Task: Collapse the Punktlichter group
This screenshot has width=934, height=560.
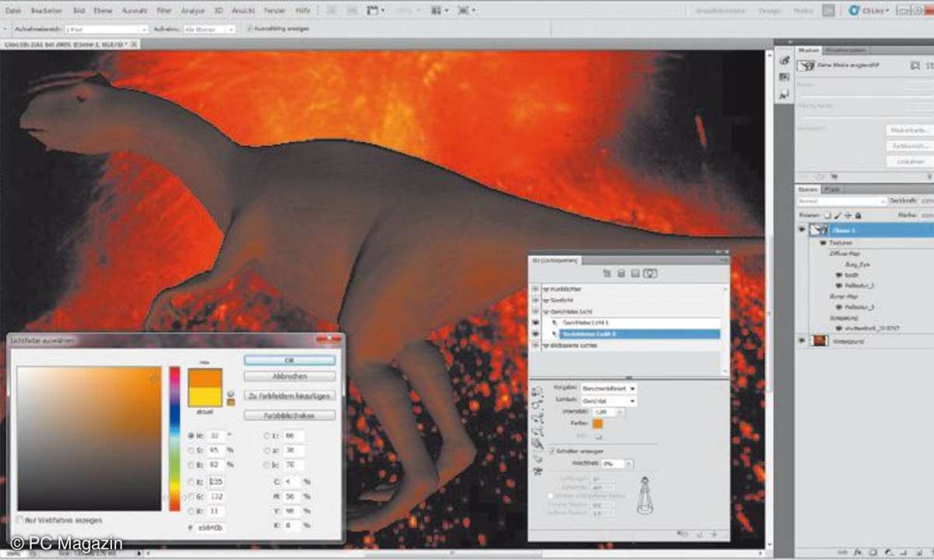Action: point(546,289)
